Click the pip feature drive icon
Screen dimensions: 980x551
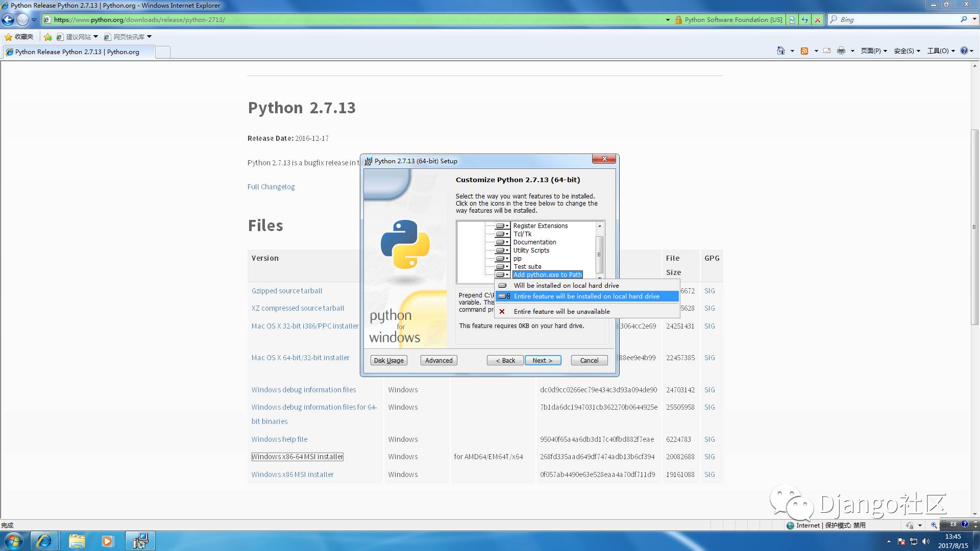point(500,259)
